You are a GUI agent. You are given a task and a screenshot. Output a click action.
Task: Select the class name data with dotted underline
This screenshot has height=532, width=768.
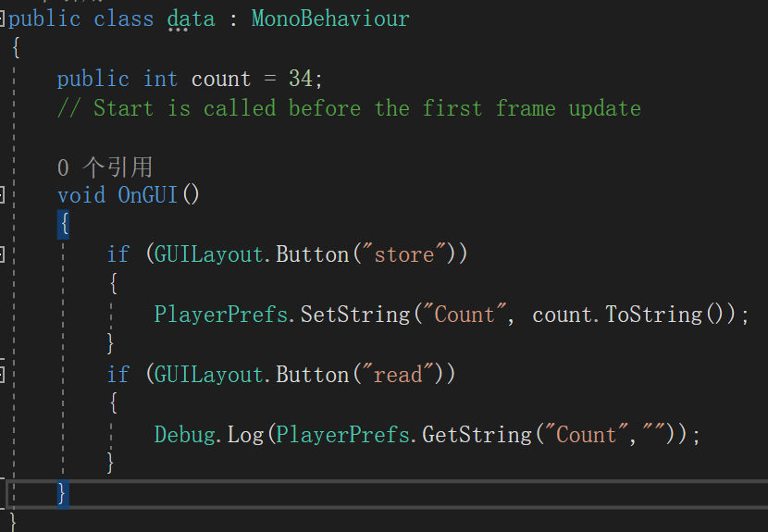pyautogui.click(x=191, y=20)
